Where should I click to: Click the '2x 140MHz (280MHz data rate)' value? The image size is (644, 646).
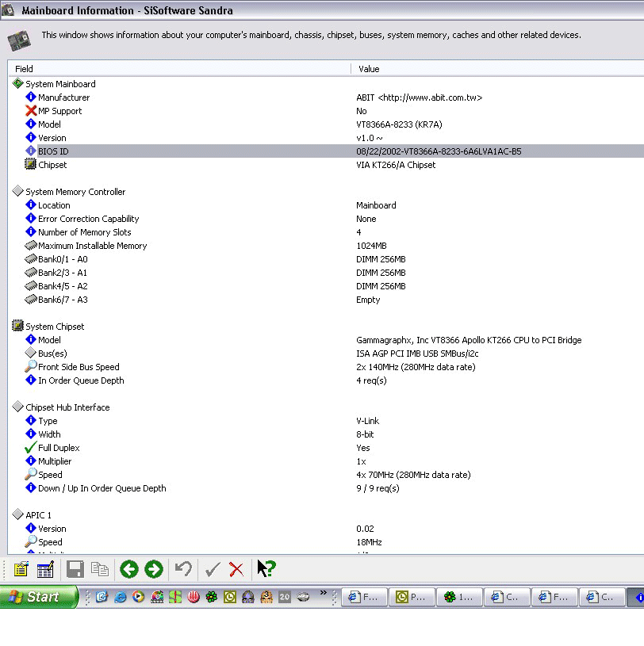pyautogui.click(x=416, y=367)
